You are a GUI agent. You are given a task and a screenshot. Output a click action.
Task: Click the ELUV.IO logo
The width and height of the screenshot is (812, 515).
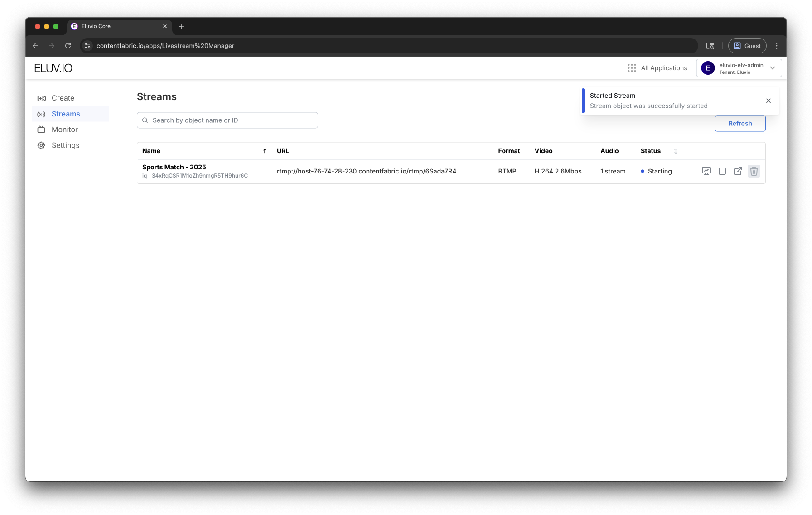(53, 68)
